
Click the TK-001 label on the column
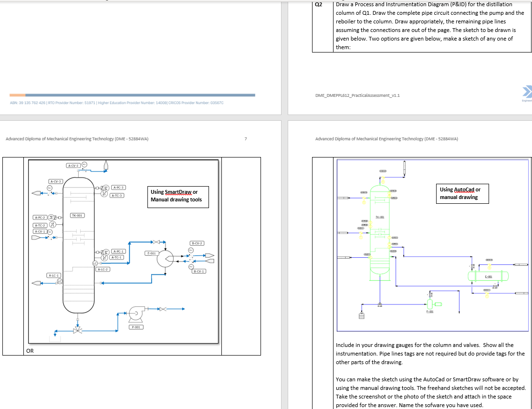point(77,215)
